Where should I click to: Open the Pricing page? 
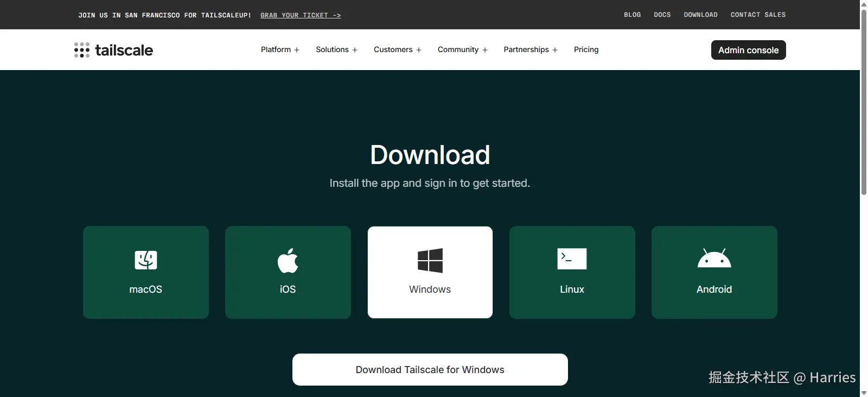click(586, 49)
